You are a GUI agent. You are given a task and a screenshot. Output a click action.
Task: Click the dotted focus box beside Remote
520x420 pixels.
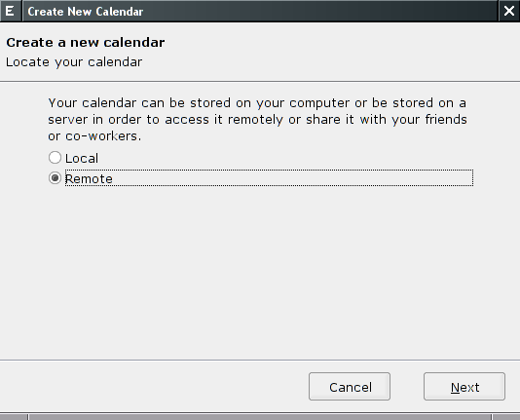(269, 178)
